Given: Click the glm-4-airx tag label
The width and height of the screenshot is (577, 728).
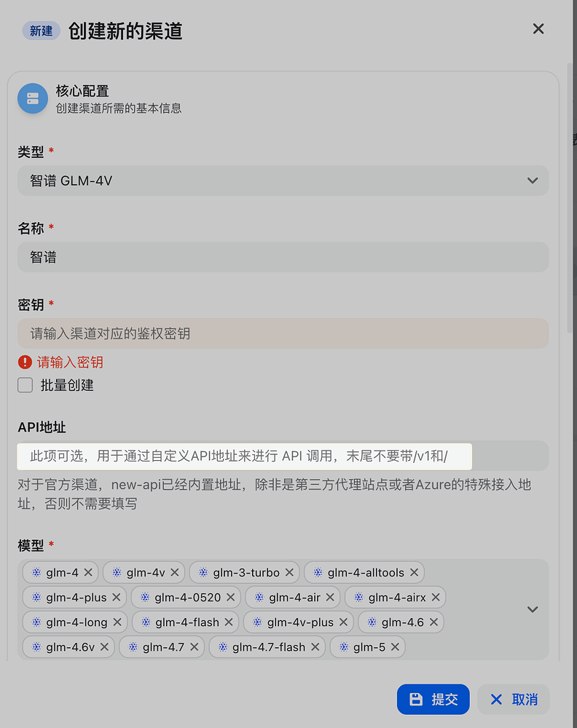Looking at the screenshot, I should [397, 597].
